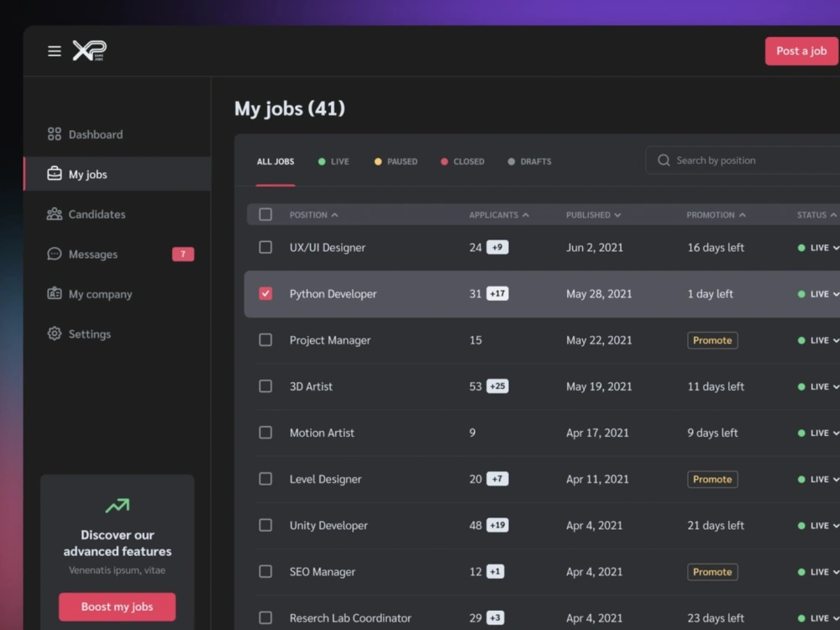
Task: Open Dashboard in the sidebar
Action: 118,134
